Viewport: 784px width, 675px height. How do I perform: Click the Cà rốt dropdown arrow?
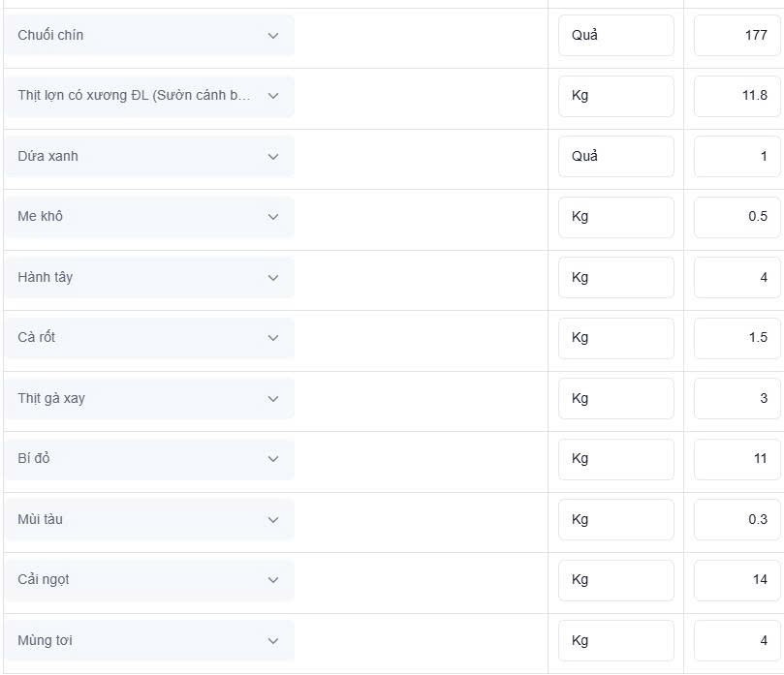coord(273,338)
